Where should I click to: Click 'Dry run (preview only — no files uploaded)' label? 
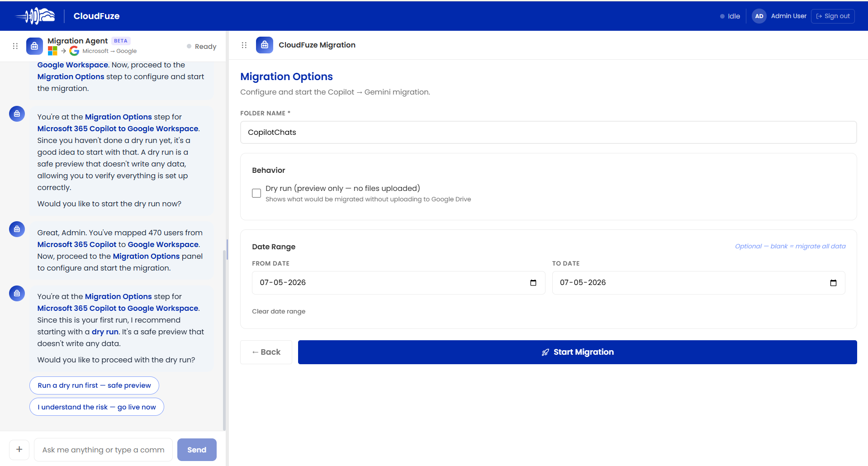343,188
